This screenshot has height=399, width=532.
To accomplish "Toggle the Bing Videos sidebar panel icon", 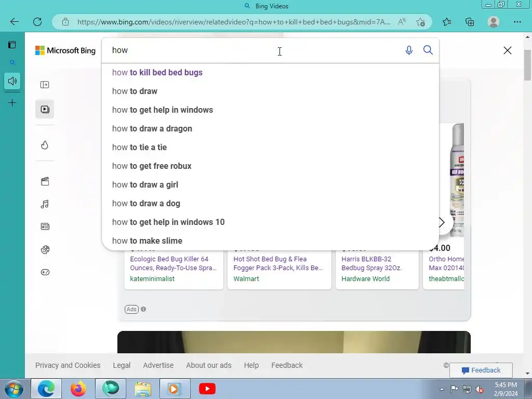I will click(45, 85).
